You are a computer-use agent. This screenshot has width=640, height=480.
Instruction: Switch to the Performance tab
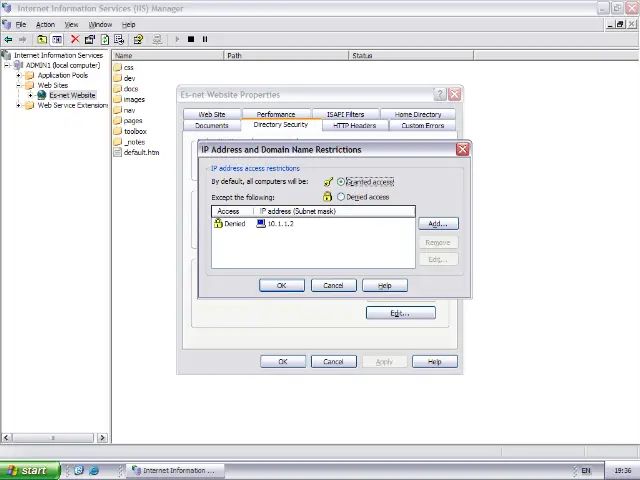276,114
